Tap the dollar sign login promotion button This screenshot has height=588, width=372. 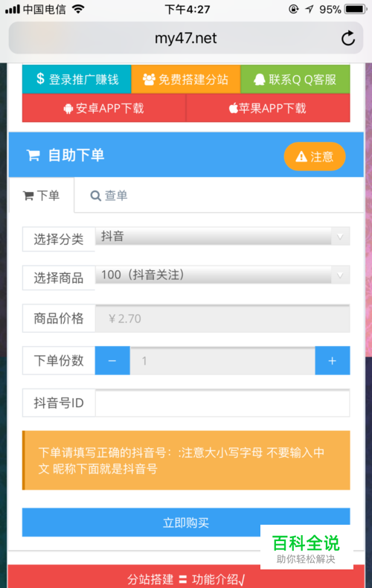pos(77,79)
